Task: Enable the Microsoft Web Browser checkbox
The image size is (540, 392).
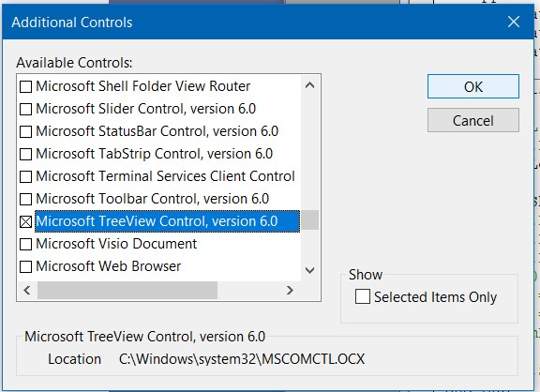Action: click(x=26, y=266)
